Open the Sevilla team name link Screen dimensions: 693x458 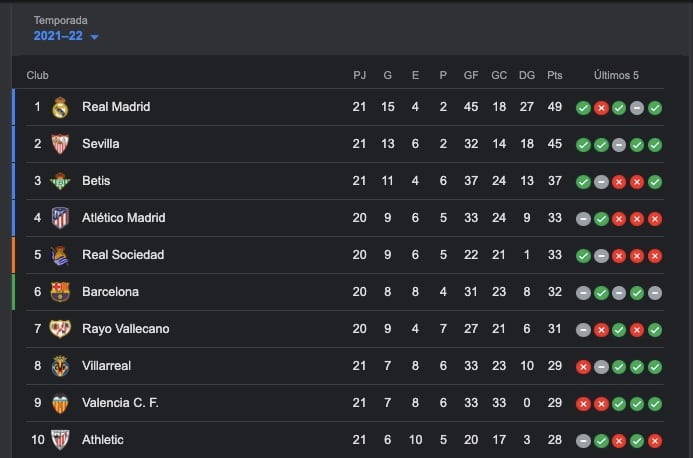pos(100,144)
